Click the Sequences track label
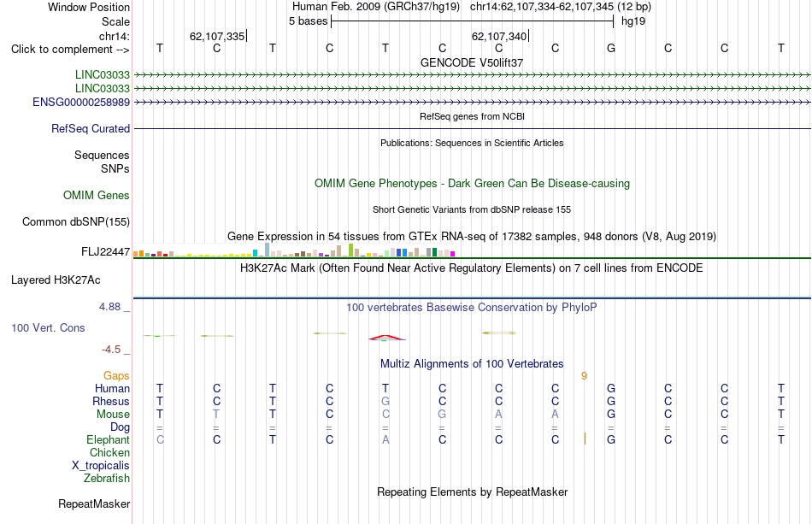The width and height of the screenshot is (812, 524). (102, 155)
